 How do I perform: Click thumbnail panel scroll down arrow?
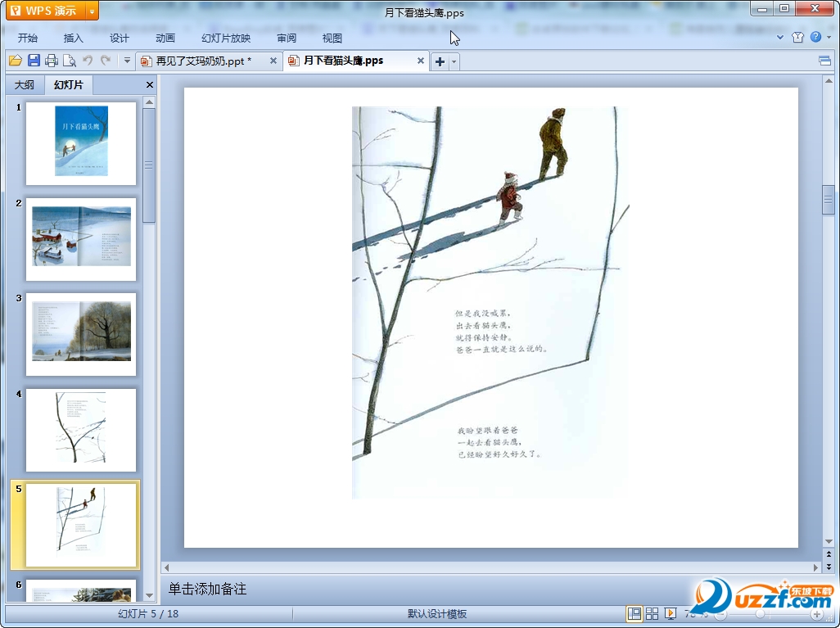(150, 595)
